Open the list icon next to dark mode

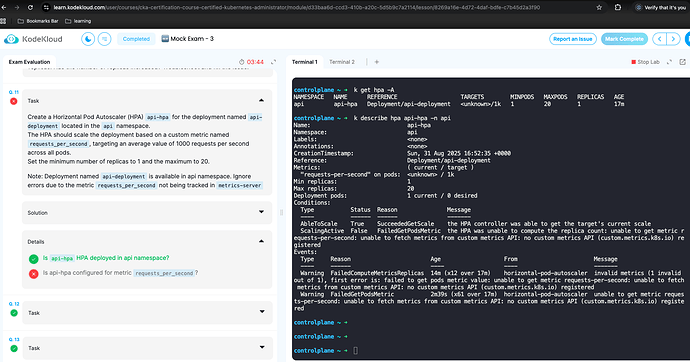coord(104,39)
